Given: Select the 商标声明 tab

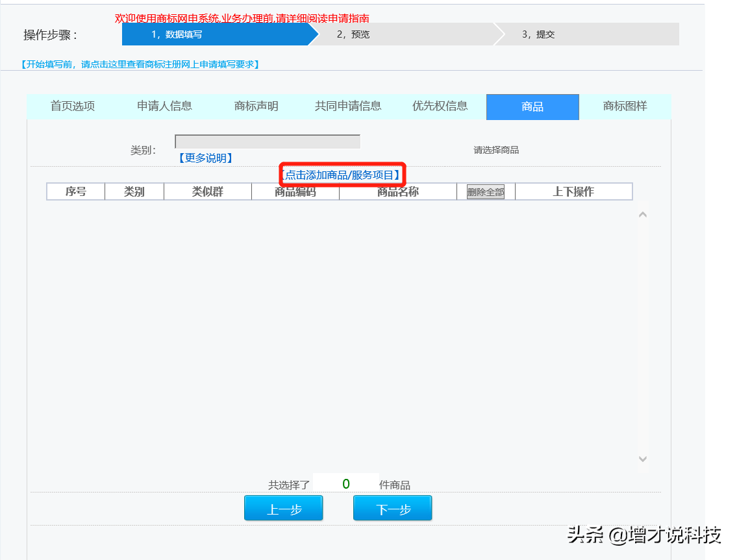Looking at the screenshot, I should coord(256,106).
